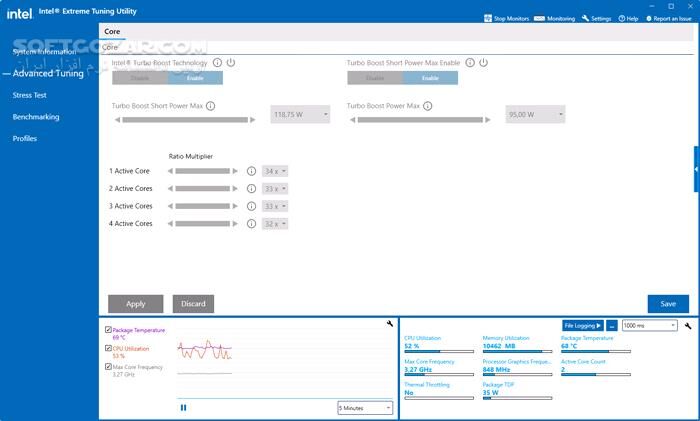The height and width of the screenshot is (421, 700).
Task: Toggle the Max Core Frequency checkbox
Action: [x=108, y=367]
